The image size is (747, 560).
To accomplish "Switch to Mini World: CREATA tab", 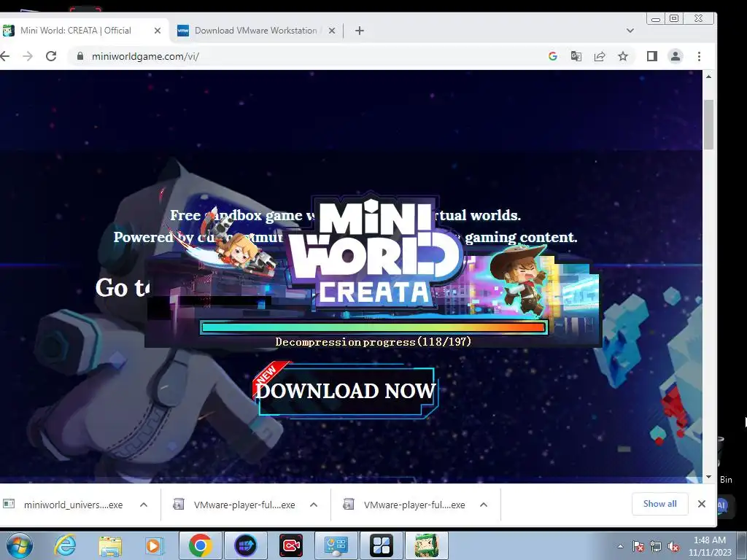I will [x=76, y=31].
